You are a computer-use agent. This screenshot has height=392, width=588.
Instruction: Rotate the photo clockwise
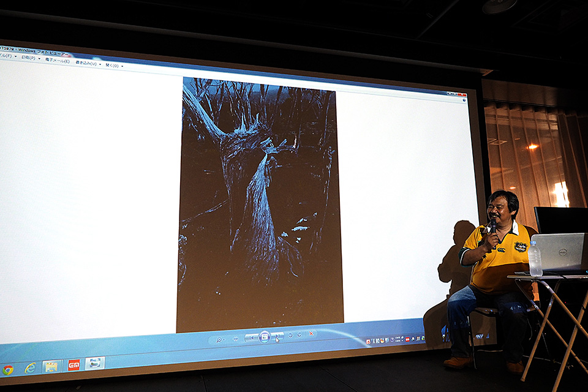(300, 334)
